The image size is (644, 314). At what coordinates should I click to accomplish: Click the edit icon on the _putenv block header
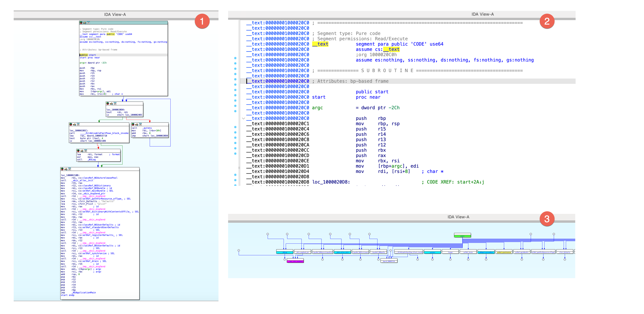136,125
